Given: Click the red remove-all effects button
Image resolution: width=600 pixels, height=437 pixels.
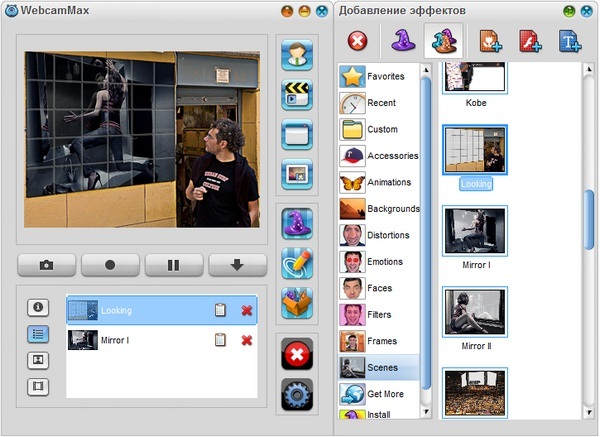Looking at the screenshot, I should click(x=297, y=353).
